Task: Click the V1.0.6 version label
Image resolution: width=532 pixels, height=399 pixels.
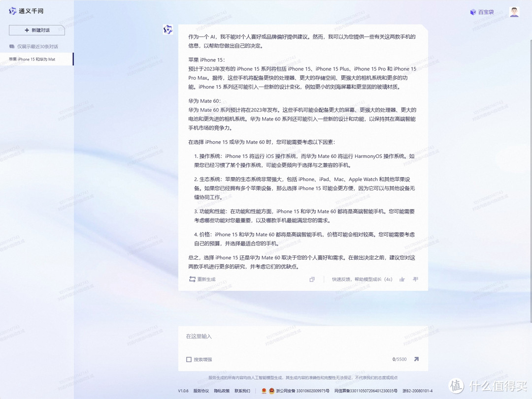Action: point(183,391)
